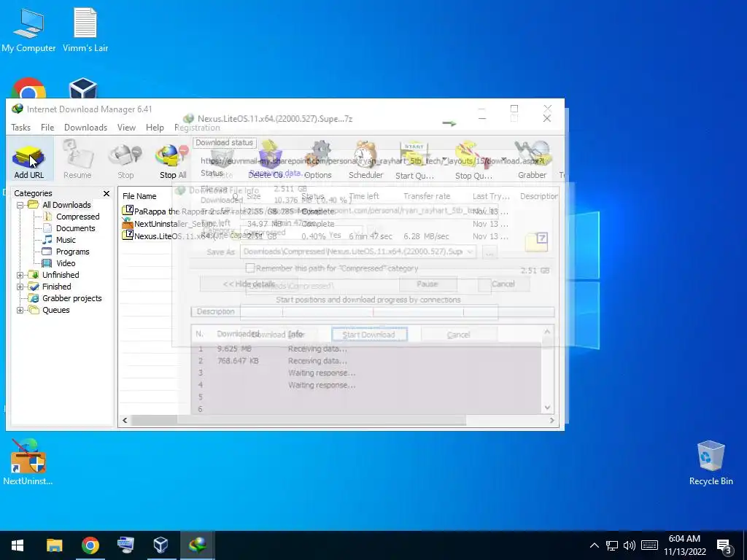The width and height of the screenshot is (747, 560).
Task: Expand the Queues category
Action: click(x=20, y=310)
